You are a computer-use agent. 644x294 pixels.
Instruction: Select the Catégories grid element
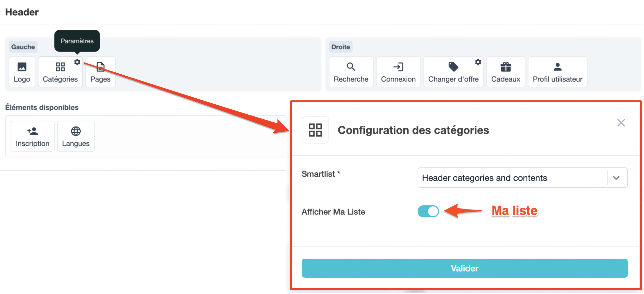coord(60,72)
